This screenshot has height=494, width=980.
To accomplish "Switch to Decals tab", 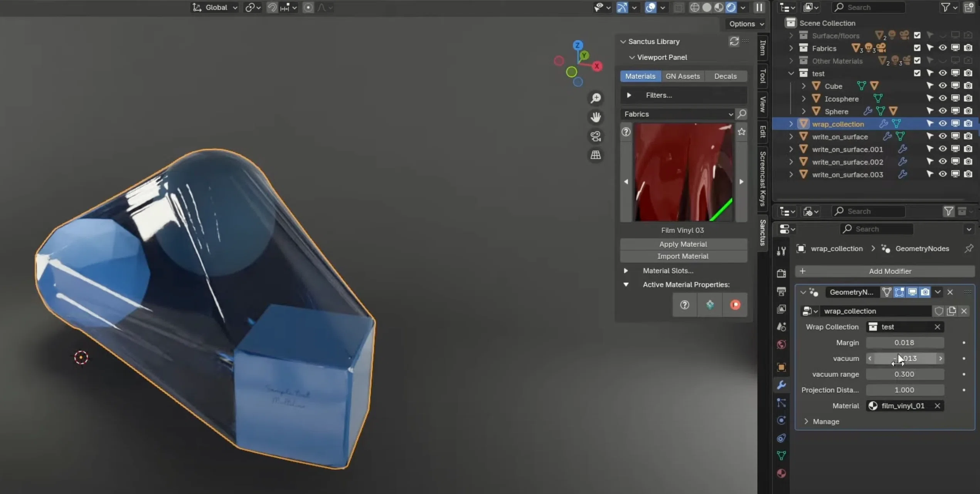I will (x=725, y=76).
